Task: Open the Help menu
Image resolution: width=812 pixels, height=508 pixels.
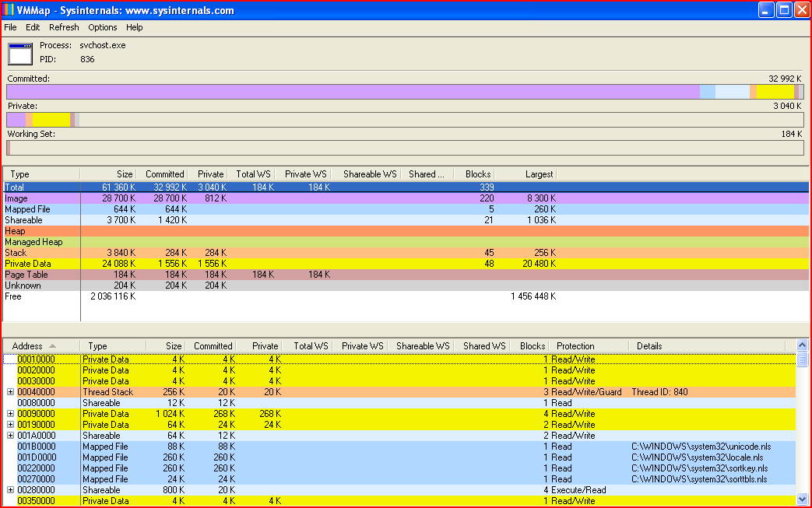Action: click(134, 27)
